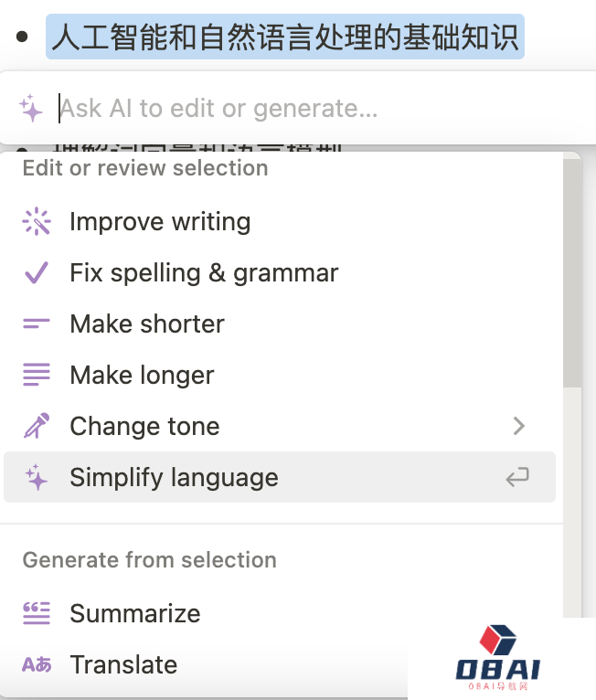Select Make shorter from menu
The width and height of the screenshot is (596, 700).
[x=147, y=324]
